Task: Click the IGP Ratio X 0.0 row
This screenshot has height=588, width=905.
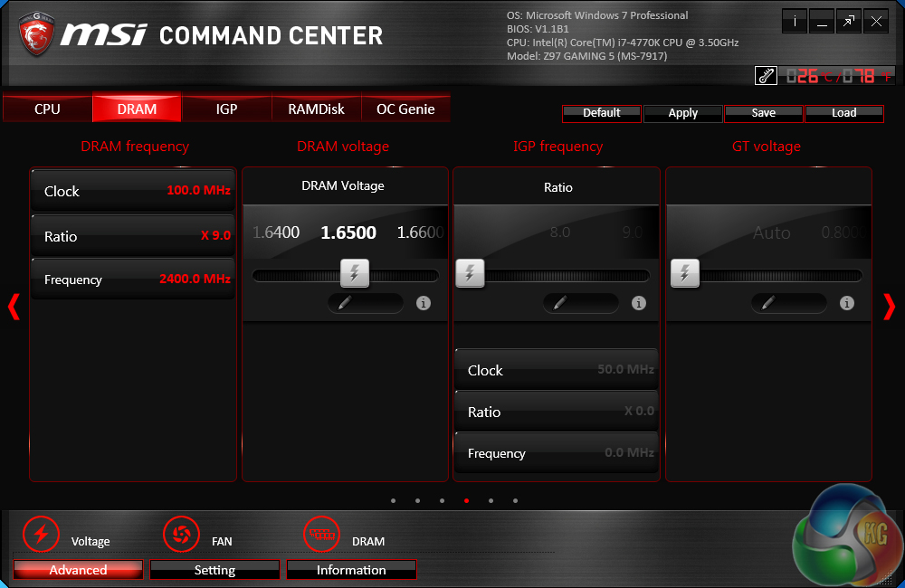Action: pyautogui.click(x=557, y=412)
